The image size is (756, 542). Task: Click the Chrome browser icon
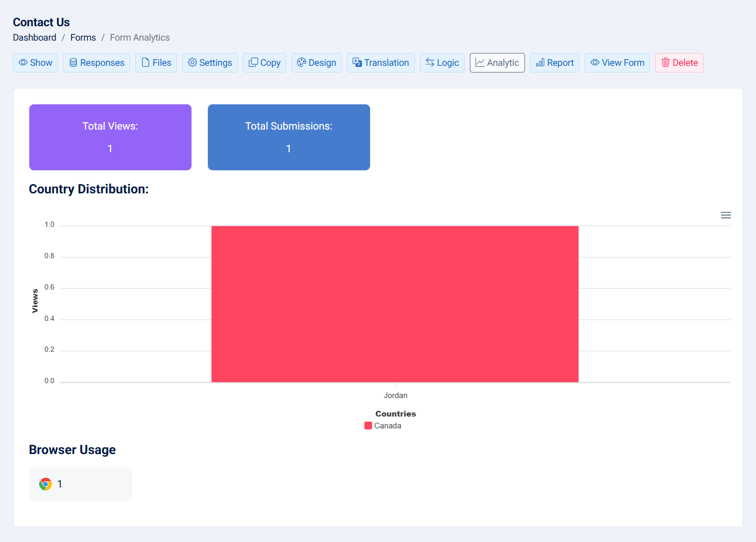point(46,484)
